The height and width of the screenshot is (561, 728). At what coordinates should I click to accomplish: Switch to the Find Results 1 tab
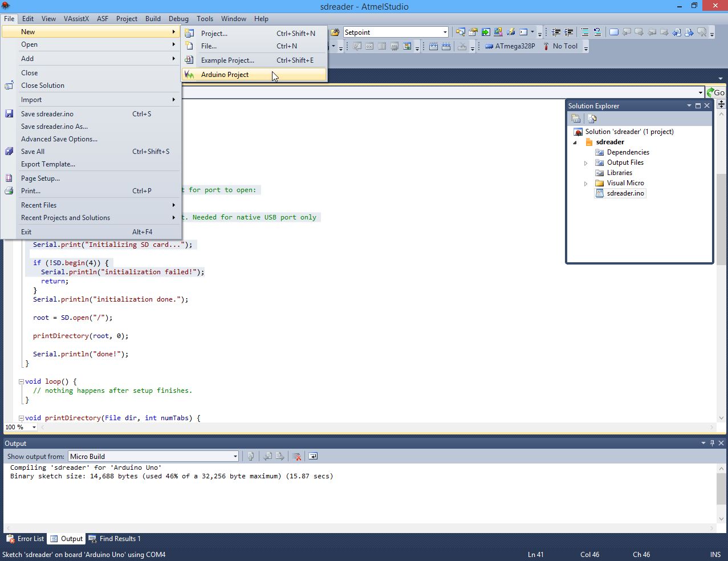(115, 539)
